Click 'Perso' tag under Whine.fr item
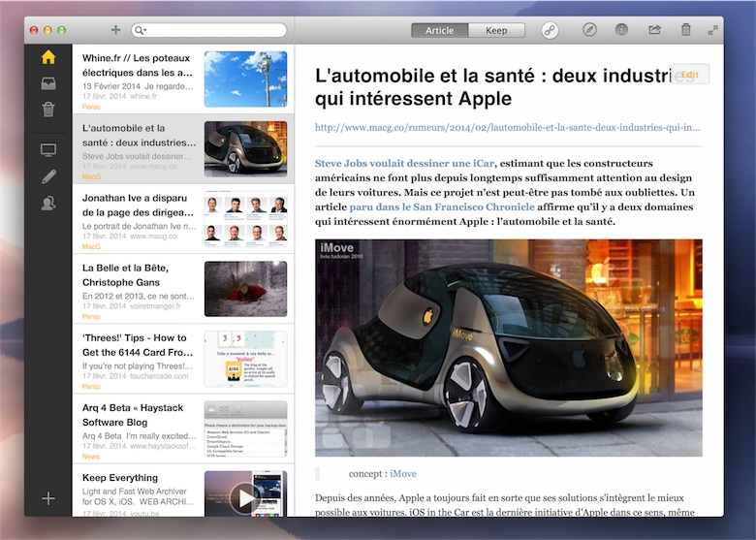 tap(91, 107)
